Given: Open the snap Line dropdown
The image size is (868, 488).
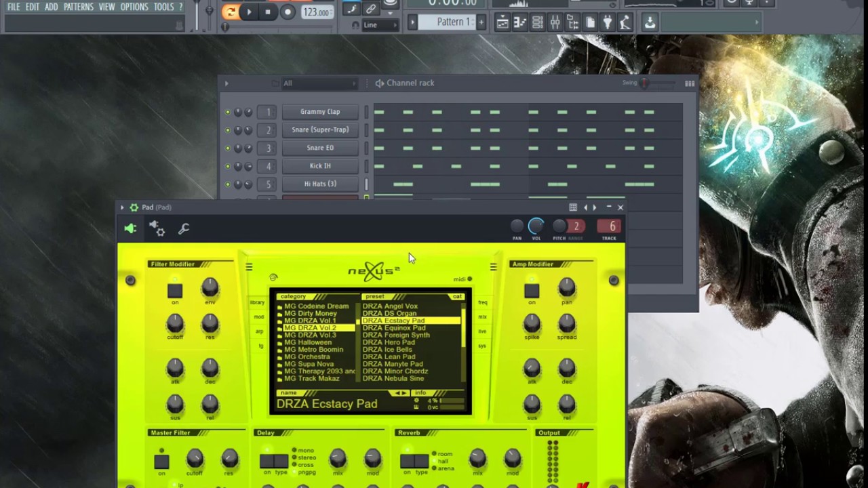Looking at the screenshot, I should 380,25.
